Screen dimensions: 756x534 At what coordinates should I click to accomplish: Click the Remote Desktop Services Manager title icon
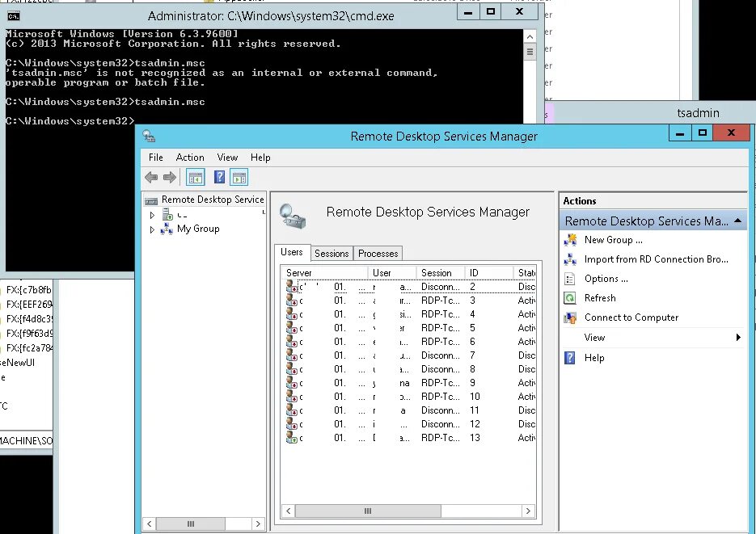(x=149, y=137)
